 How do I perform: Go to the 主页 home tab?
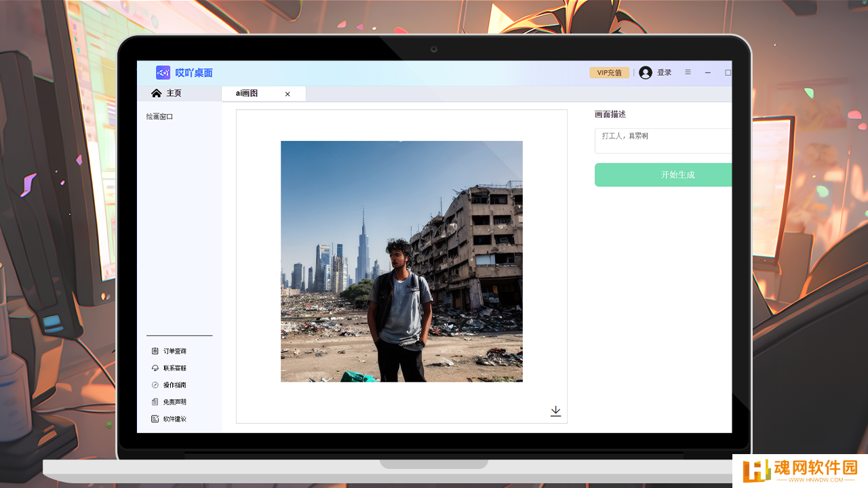[x=167, y=94]
